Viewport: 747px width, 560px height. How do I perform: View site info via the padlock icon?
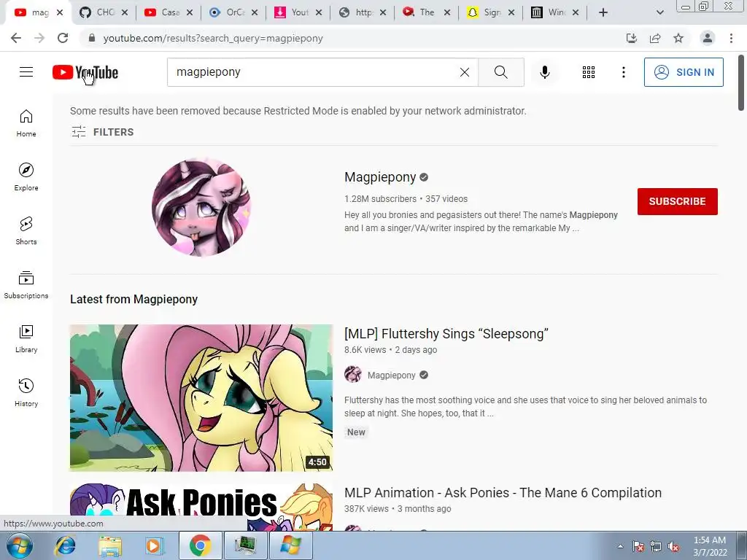coord(92,38)
